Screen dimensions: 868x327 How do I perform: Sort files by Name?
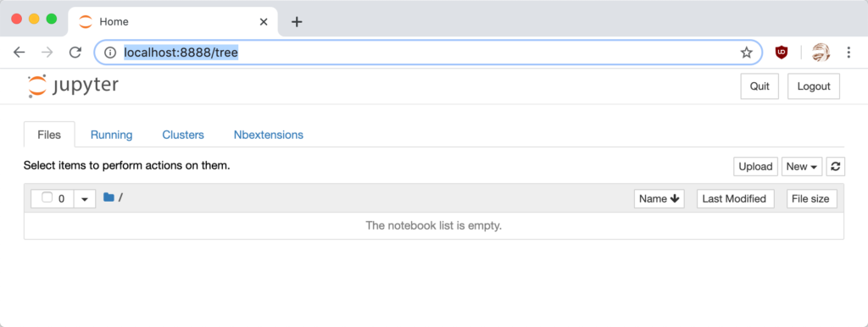(659, 198)
